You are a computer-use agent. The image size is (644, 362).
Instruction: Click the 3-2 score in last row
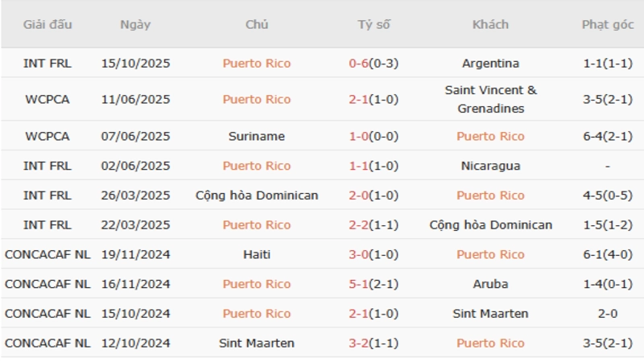[x=358, y=343]
